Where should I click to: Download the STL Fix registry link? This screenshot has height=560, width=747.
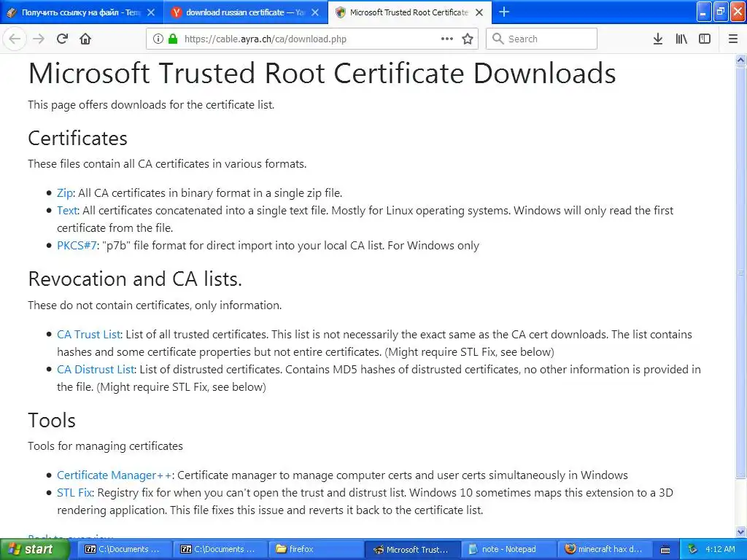(x=74, y=492)
